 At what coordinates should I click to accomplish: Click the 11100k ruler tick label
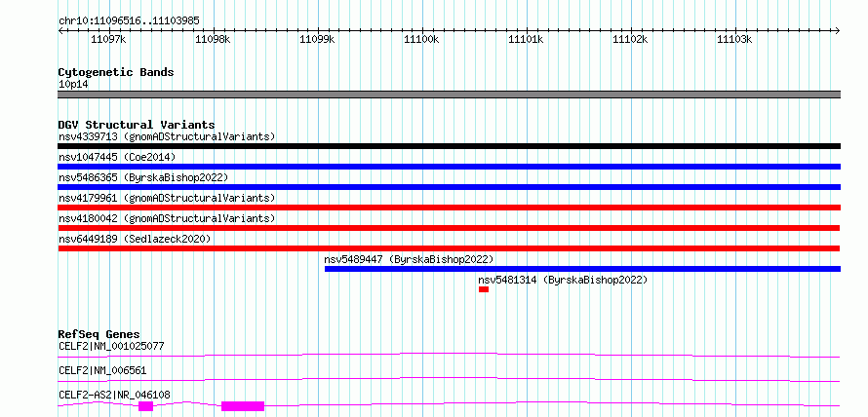[x=422, y=39]
